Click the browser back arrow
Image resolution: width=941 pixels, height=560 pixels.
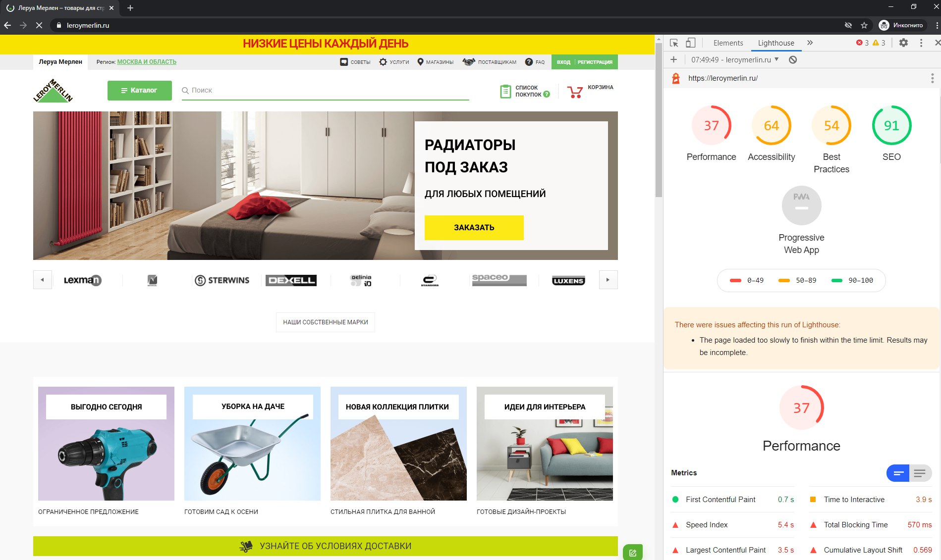(x=7, y=25)
